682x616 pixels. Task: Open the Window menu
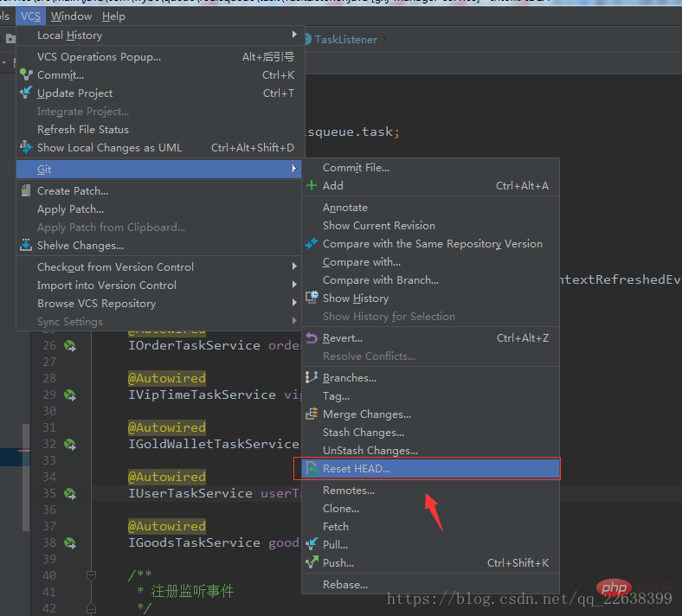click(x=71, y=16)
